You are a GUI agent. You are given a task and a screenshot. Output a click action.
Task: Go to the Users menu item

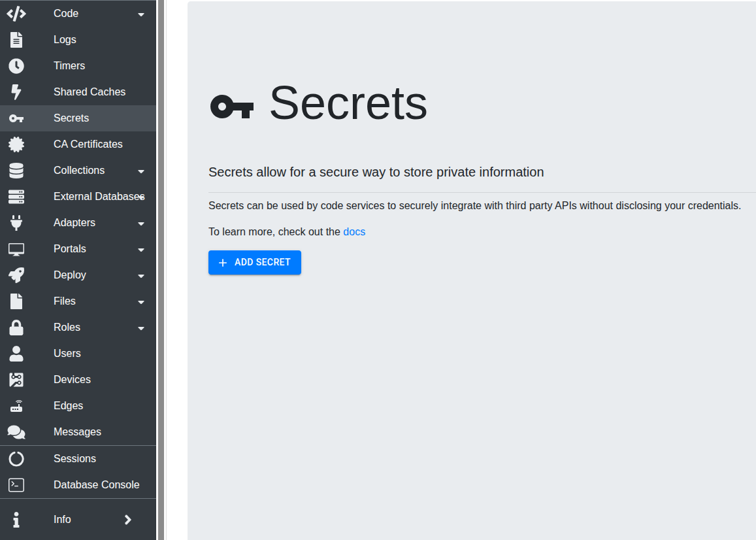pyautogui.click(x=67, y=354)
